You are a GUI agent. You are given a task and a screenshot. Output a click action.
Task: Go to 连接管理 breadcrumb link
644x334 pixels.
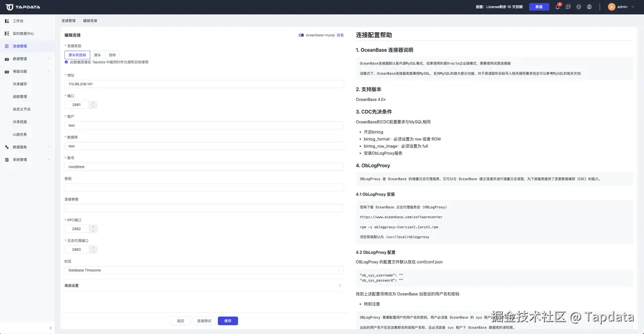click(x=68, y=21)
